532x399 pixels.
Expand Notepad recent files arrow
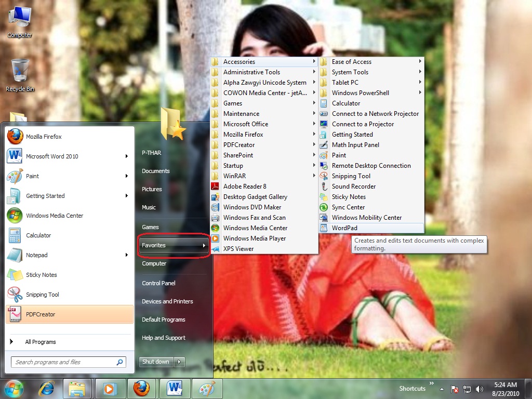127,255
